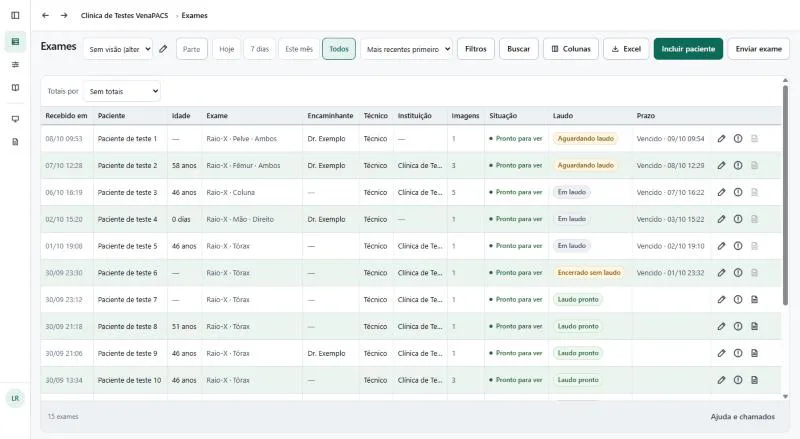Click the Buscar button

[518, 49]
